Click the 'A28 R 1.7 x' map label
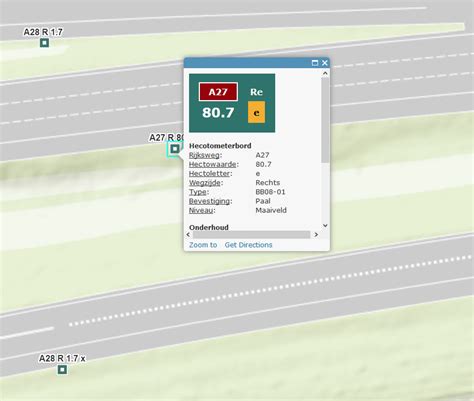This screenshot has width=474, height=401. coord(62,359)
